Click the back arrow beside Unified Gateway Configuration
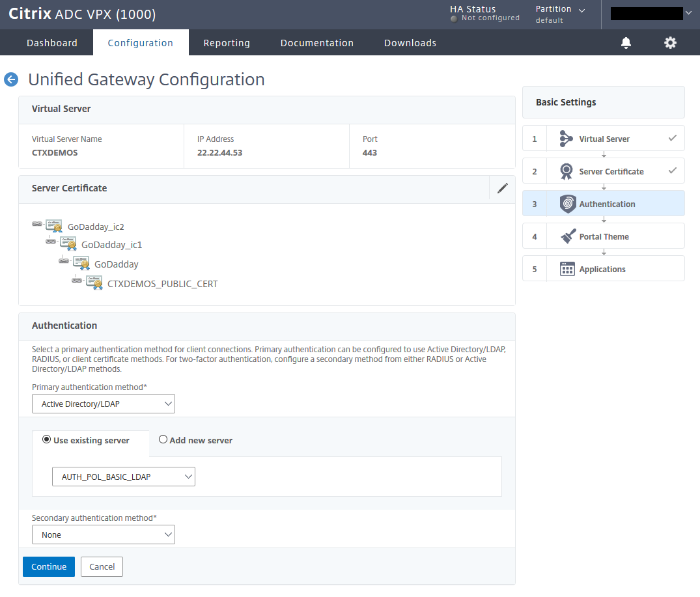The width and height of the screenshot is (700, 597). 11,79
